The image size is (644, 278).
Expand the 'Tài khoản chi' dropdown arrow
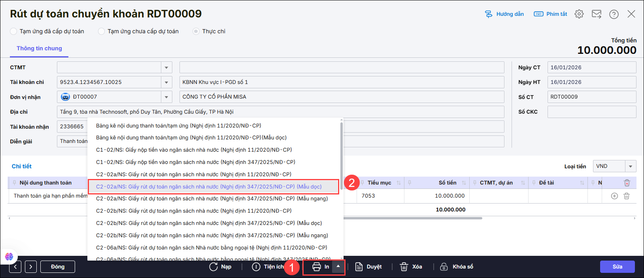tap(166, 82)
